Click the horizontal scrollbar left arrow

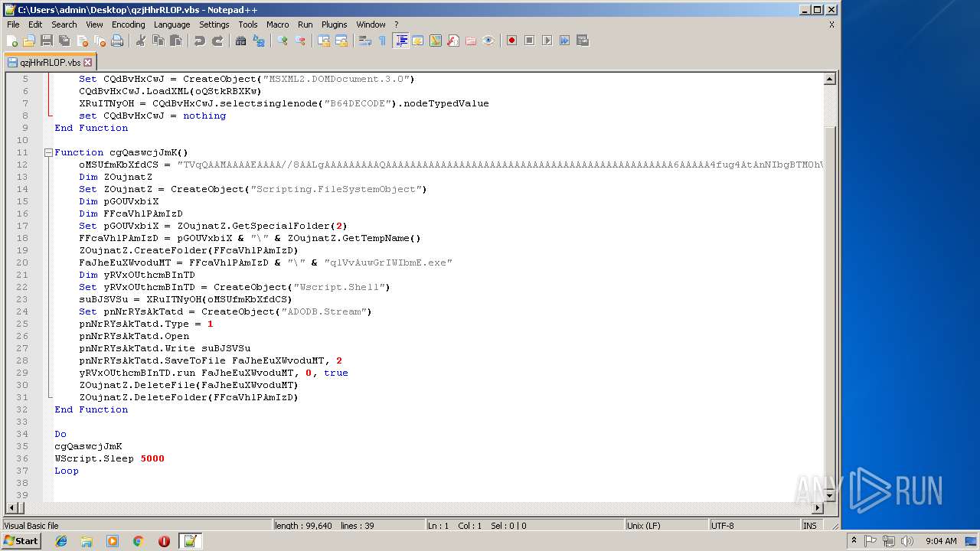click(11, 508)
